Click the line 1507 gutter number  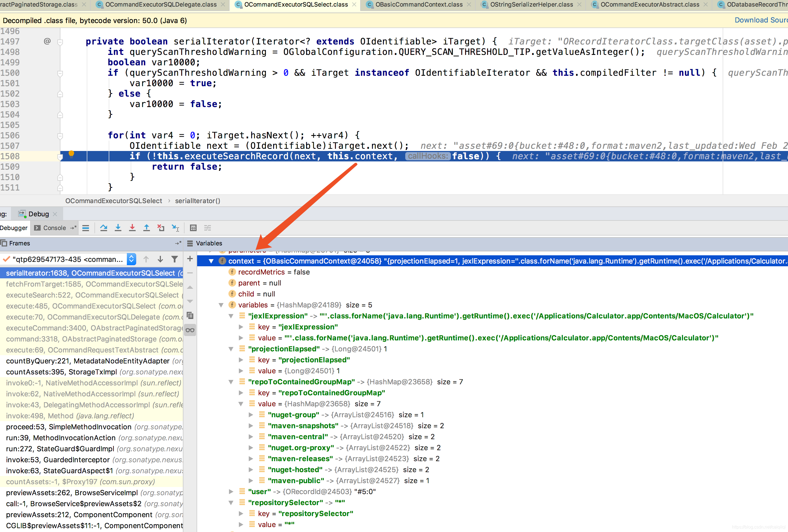10,146
